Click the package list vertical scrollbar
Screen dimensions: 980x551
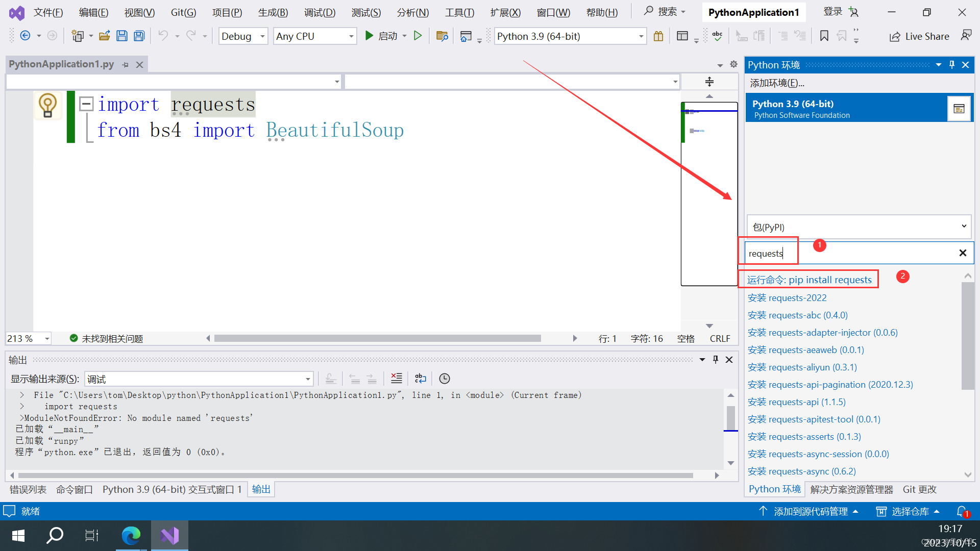[968, 336]
